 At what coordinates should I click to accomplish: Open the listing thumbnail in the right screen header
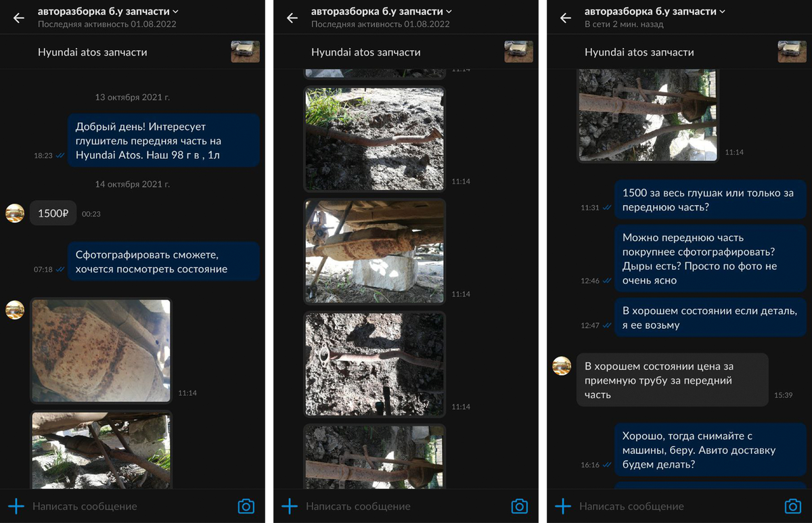792,51
